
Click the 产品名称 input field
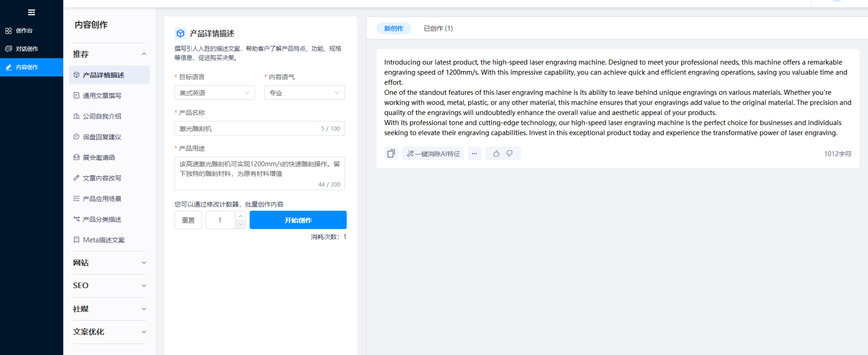point(247,129)
